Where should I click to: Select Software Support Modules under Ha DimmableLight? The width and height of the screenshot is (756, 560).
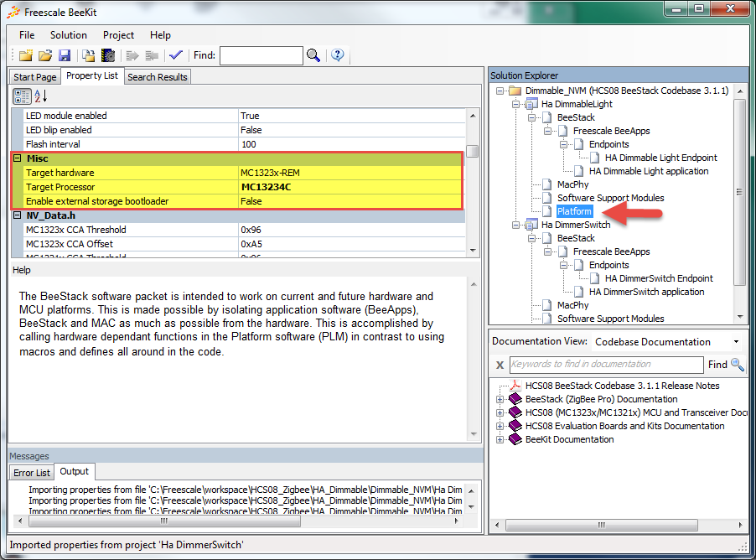pyautogui.click(x=610, y=198)
